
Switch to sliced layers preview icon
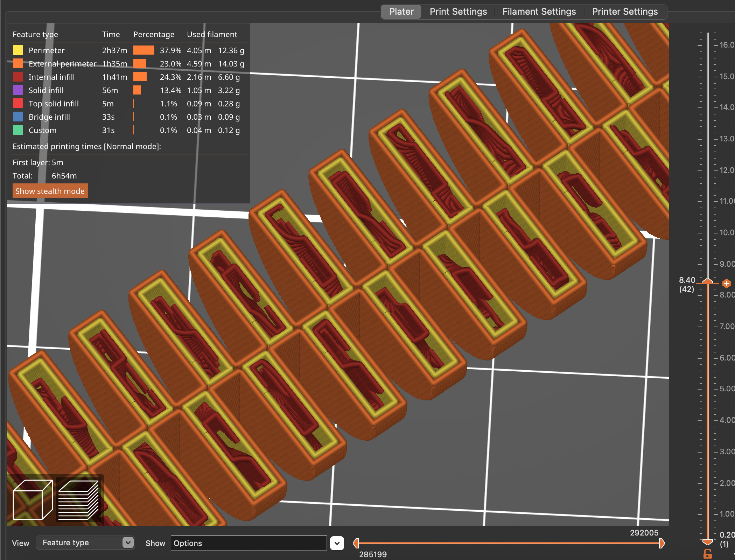[x=78, y=500]
